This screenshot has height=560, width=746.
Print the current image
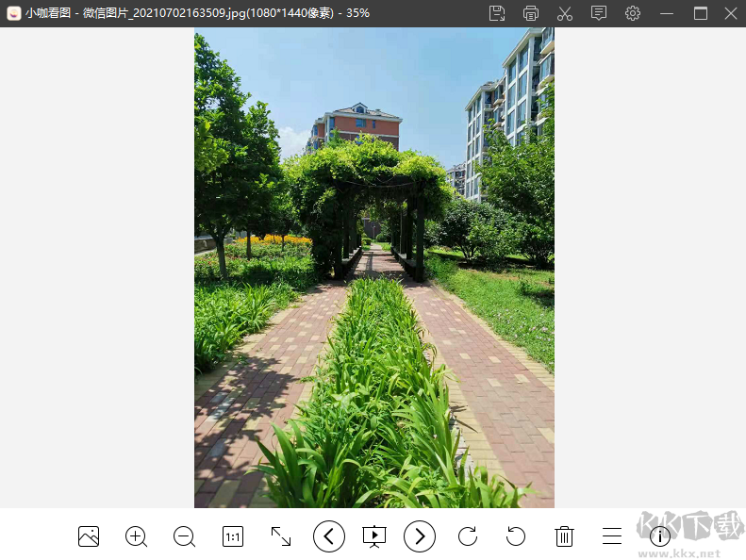[x=531, y=13]
